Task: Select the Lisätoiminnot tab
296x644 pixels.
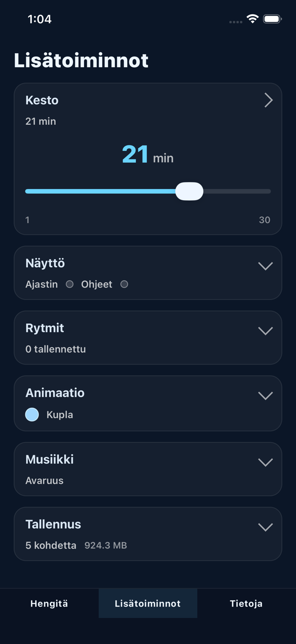Action: (x=148, y=603)
